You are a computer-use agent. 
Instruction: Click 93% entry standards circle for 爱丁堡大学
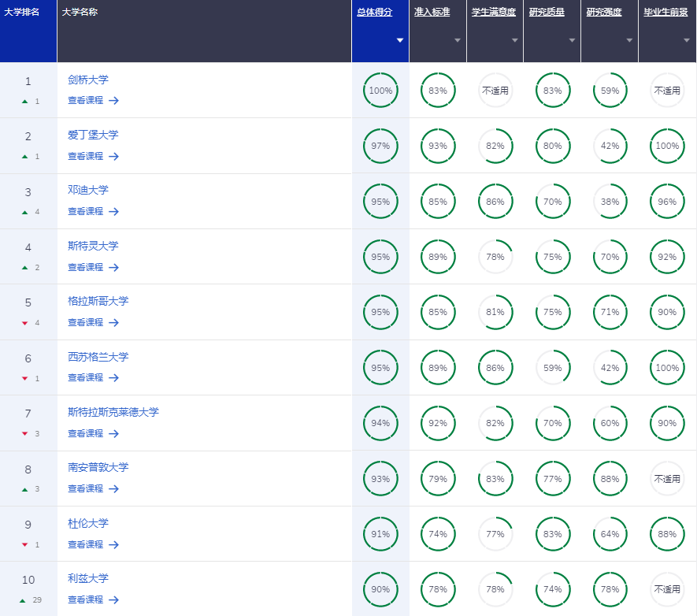coord(438,146)
